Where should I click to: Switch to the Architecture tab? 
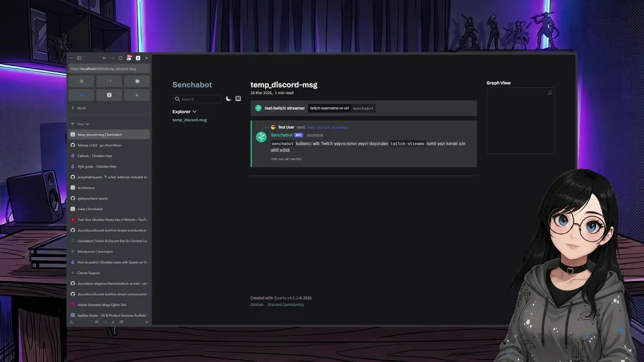click(109, 188)
